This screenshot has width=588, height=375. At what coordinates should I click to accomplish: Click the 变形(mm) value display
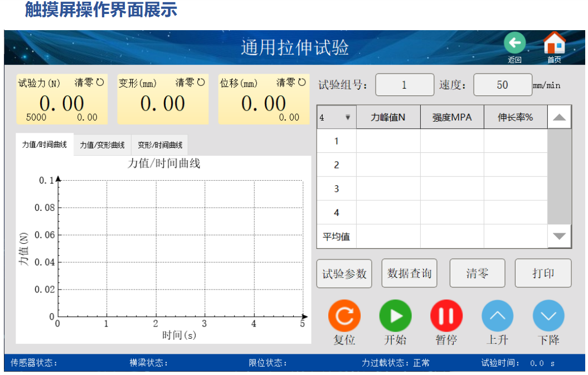pos(163,103)
